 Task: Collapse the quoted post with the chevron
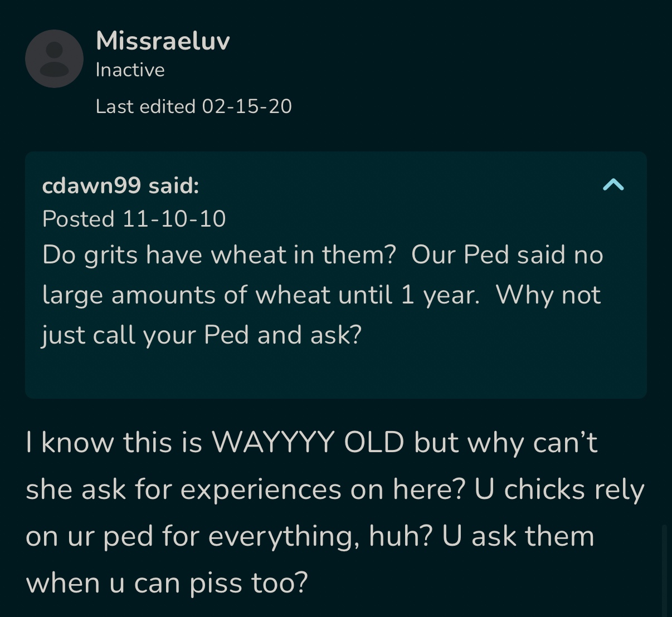(x=613, y=185)
